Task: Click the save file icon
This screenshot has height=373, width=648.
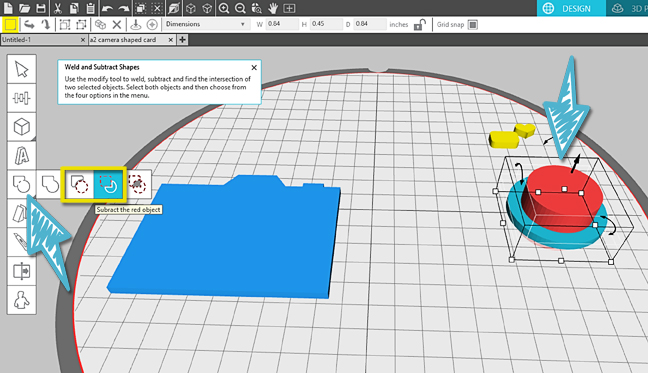Action: [40, 8]
